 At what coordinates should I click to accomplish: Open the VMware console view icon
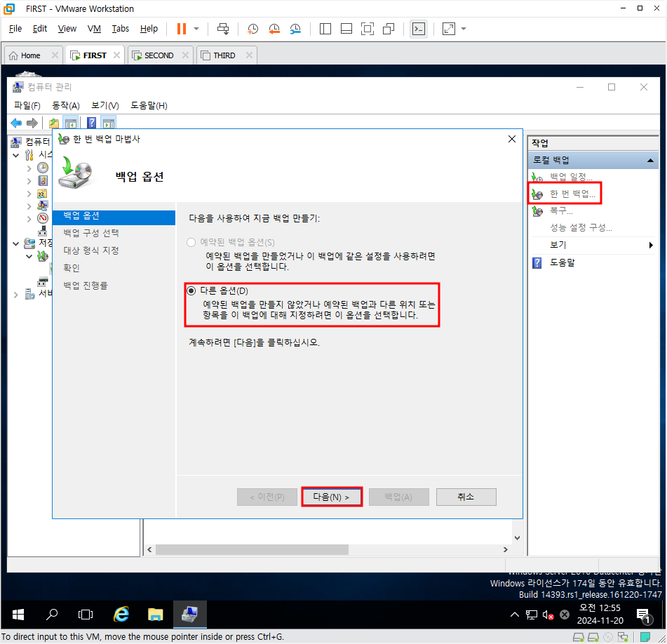click(x=419, y=29)
